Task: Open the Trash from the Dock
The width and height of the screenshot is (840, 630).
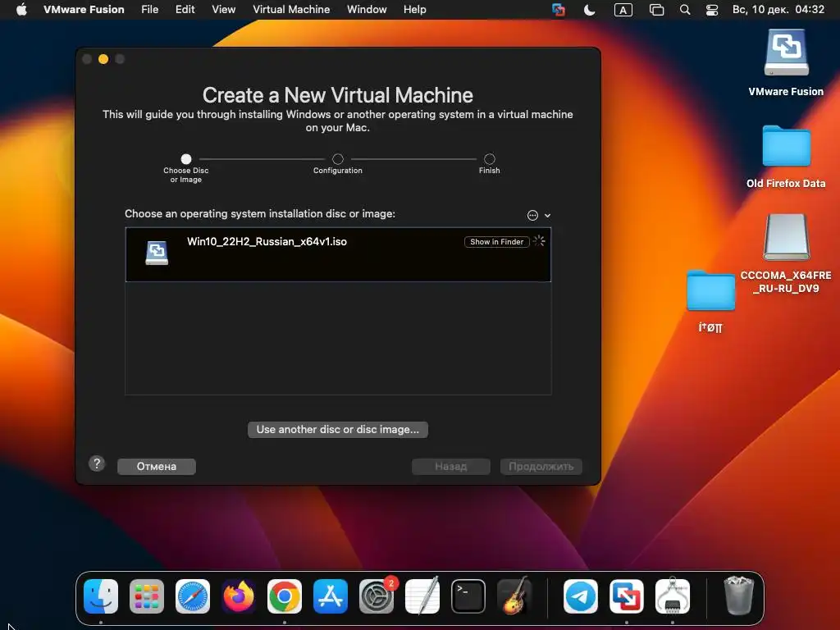Action: click(739, 596)
